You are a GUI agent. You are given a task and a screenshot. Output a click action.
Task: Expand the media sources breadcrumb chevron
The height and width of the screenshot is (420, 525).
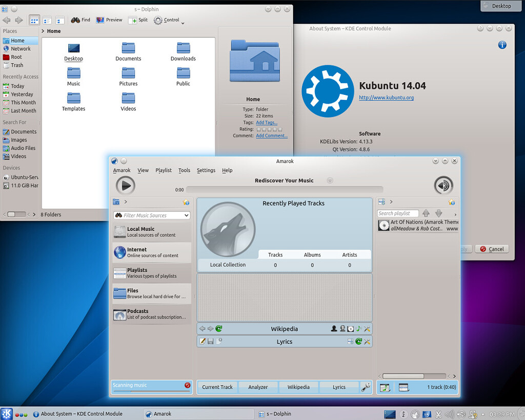tap(126, 202)
